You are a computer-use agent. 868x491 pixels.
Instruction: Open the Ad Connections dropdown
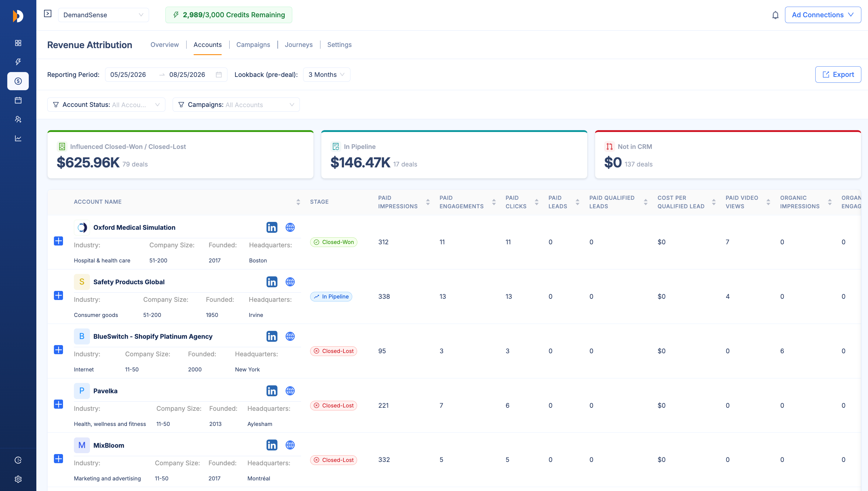[x=823, y=15]
